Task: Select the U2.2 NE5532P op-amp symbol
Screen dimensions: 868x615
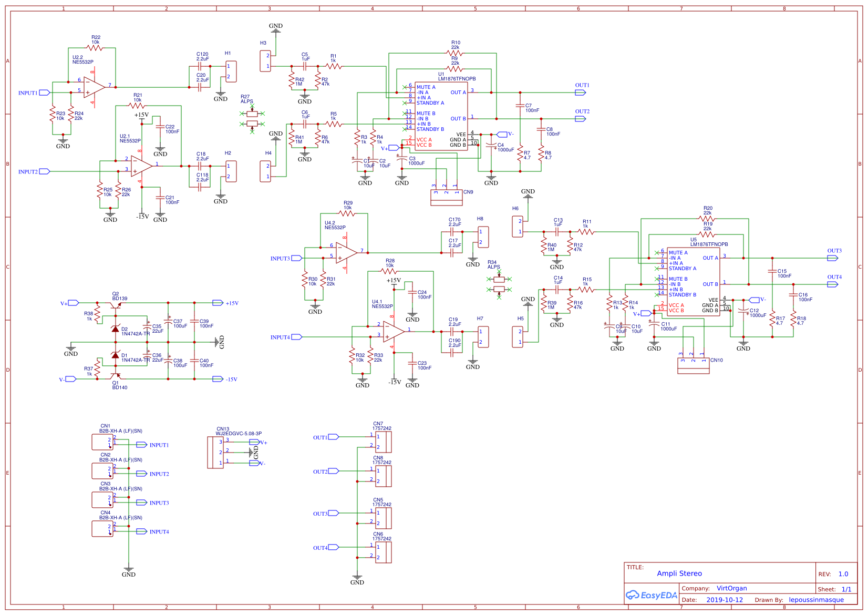Action: [x=92, y=87]
